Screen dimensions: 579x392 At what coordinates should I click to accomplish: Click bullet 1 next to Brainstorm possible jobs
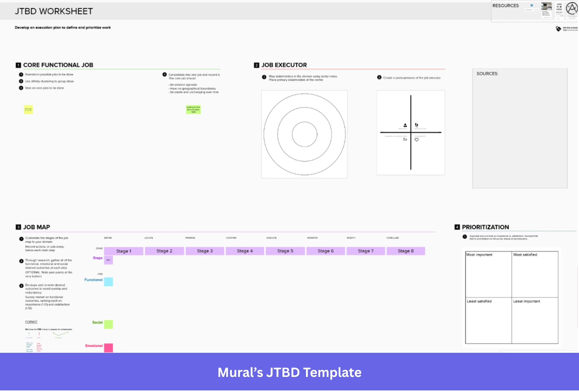pos(21,75)
